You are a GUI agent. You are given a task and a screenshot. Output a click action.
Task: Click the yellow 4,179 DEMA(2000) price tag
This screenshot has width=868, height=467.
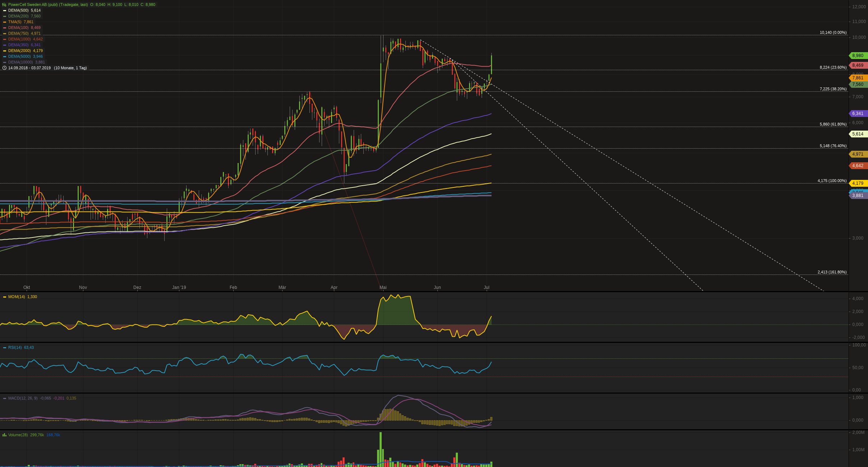click(x=858, y=183)
